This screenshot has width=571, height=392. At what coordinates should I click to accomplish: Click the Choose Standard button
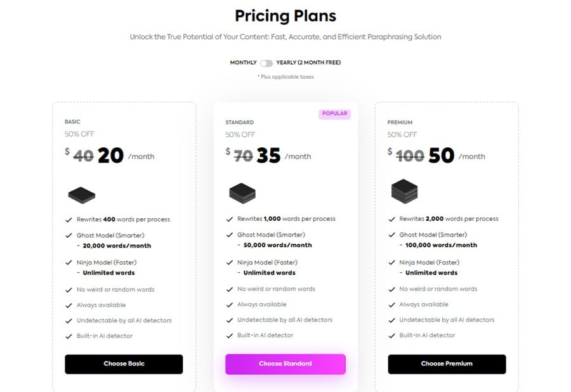pos(285,364)
